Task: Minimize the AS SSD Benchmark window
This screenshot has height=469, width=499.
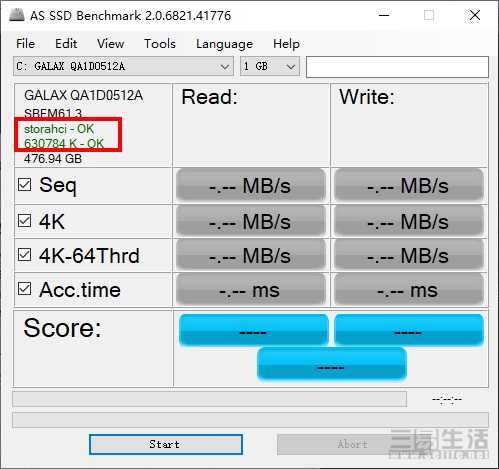Action: [384, 15]
